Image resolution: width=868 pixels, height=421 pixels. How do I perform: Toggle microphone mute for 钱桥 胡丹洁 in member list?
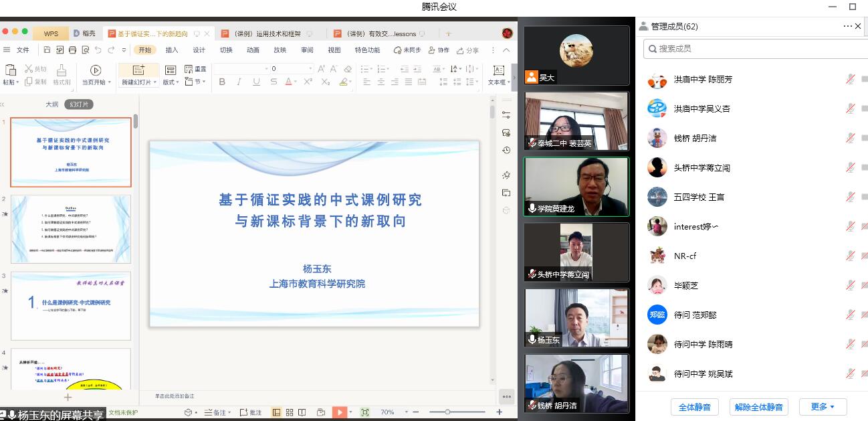coord(850,138)
